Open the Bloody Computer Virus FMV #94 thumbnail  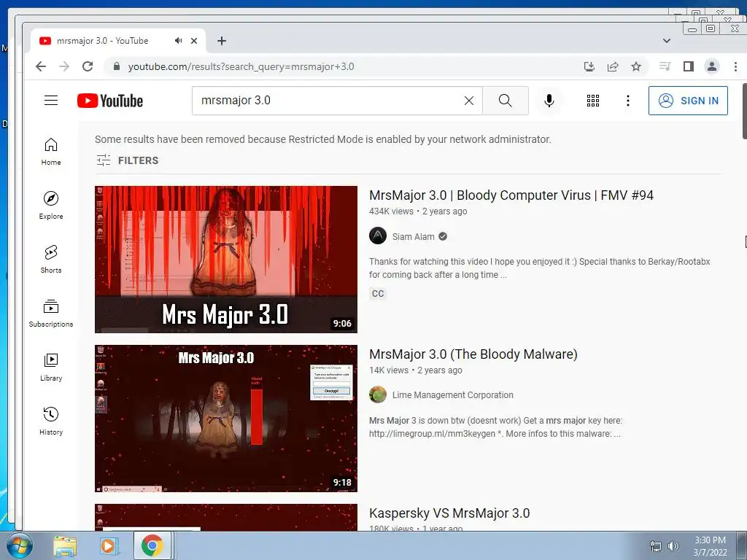(x=226, y=260)
